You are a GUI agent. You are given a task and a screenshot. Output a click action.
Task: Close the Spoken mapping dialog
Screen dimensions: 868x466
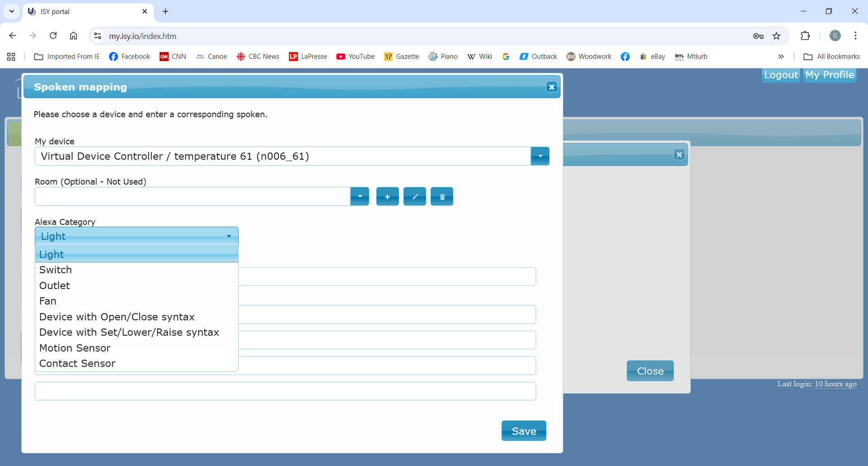(551, 87)
